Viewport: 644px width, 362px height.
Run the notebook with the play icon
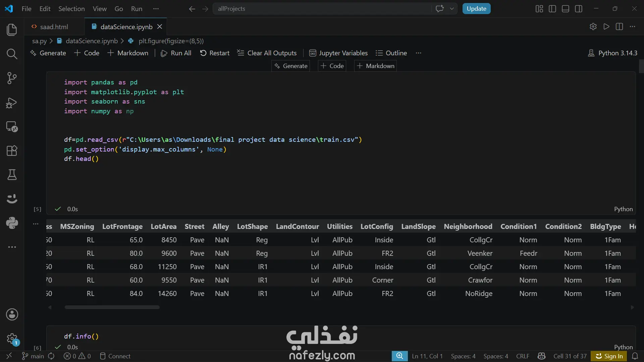(606, 26)
